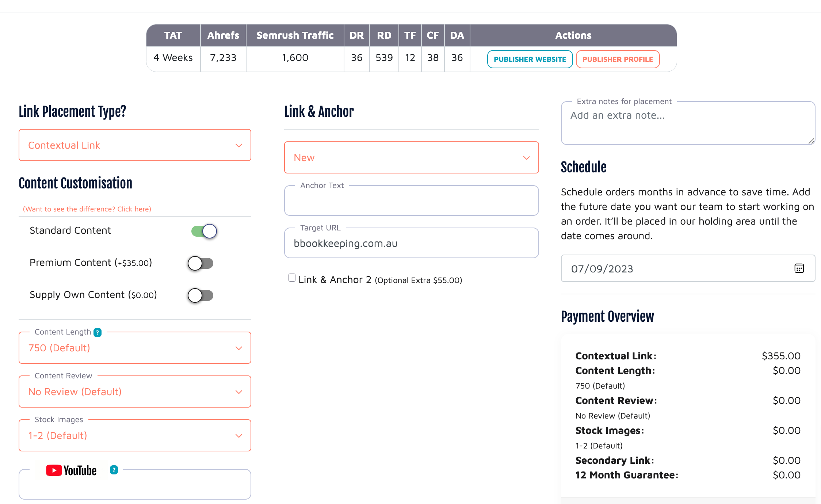Click 'Want to see the difference' link

[x=87, y=209]
